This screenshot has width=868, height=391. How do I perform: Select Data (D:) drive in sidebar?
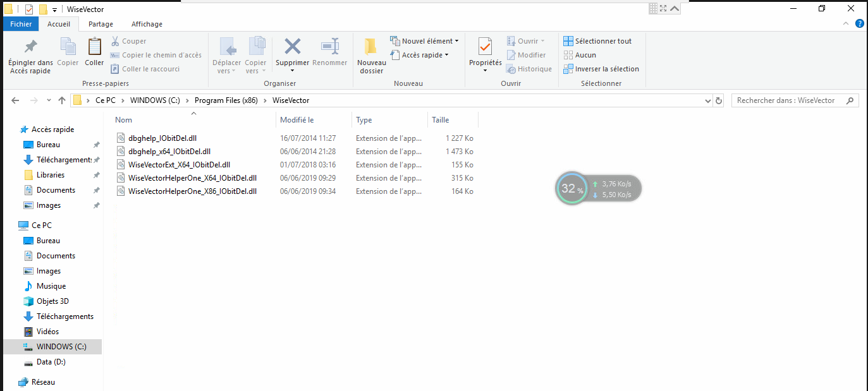pyautogui.click(x=51, y=362)
